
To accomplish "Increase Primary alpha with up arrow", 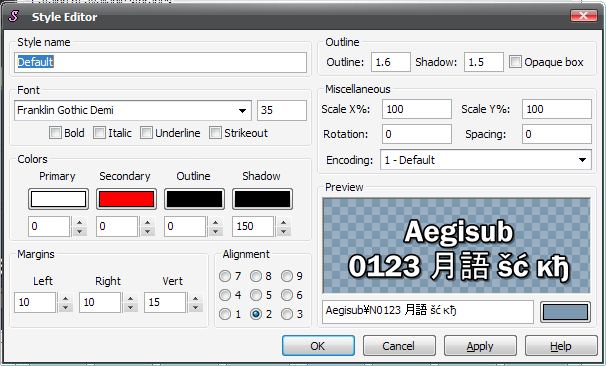I will (79, 222).
